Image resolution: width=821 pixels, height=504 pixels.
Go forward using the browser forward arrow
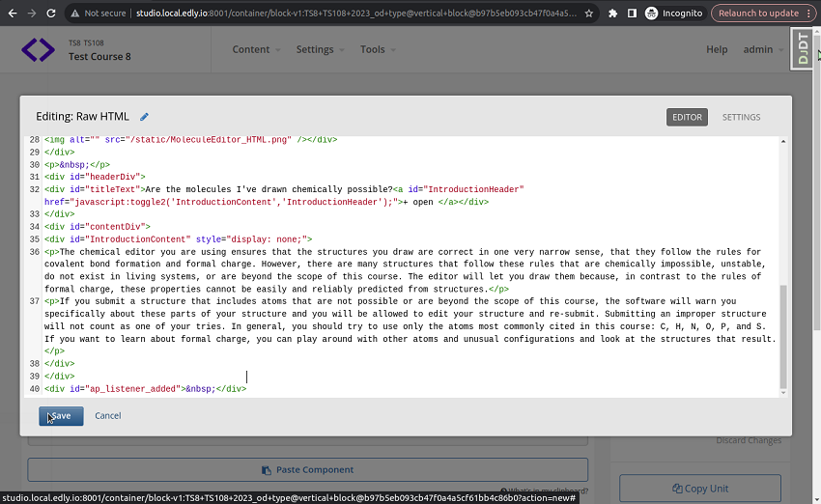(x=32, y=14)
